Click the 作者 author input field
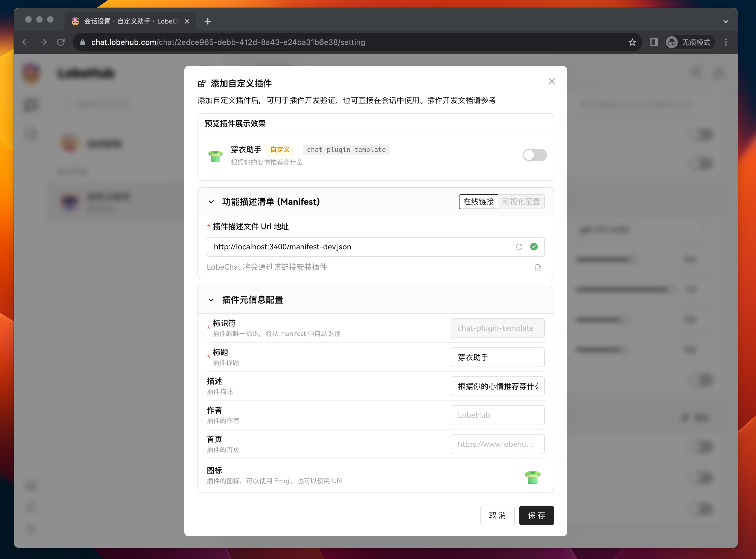Image resolution: width=756 pixels, height=559 pixels. click(497, 415)
